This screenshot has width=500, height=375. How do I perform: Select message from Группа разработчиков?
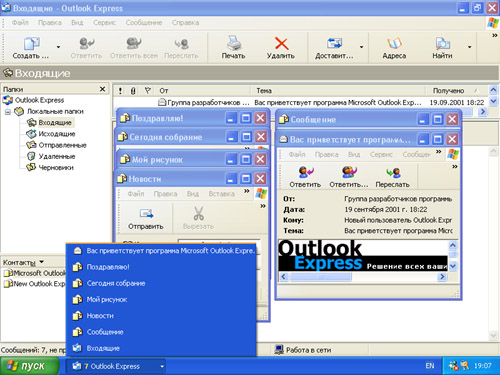pos(300,102)
